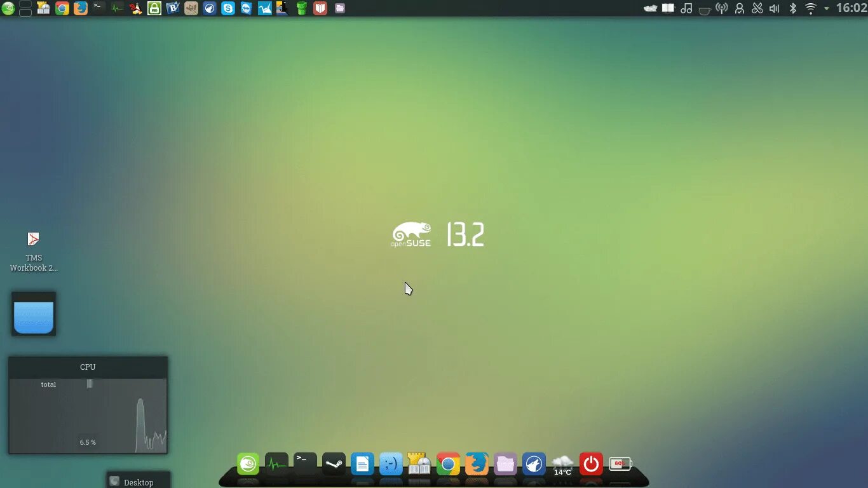Open the volume control in system tray
The width and height of the screenshot is (868, 488).
pyautogui.click(x=775, y=8)
